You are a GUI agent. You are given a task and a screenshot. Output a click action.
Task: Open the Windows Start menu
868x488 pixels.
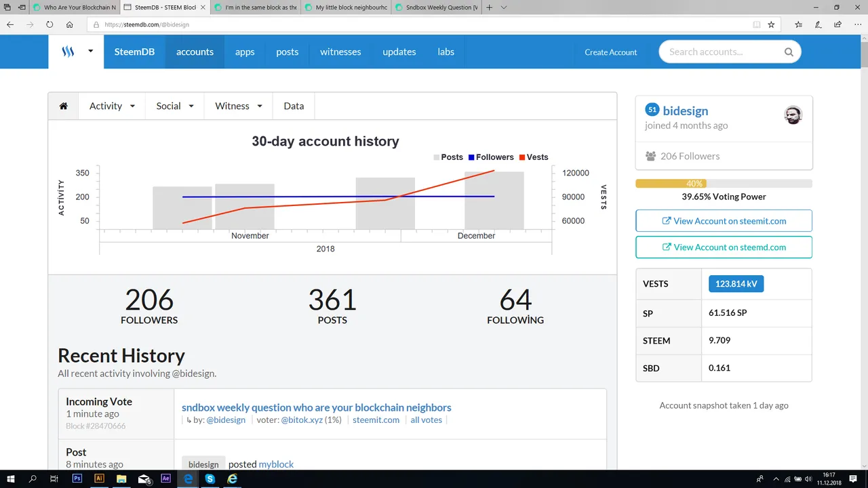click(11, 479)
